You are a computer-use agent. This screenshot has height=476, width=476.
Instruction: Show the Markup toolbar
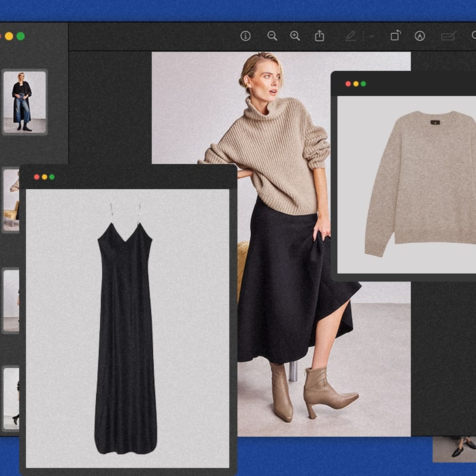pyautogui.click(x=420, y=36)
